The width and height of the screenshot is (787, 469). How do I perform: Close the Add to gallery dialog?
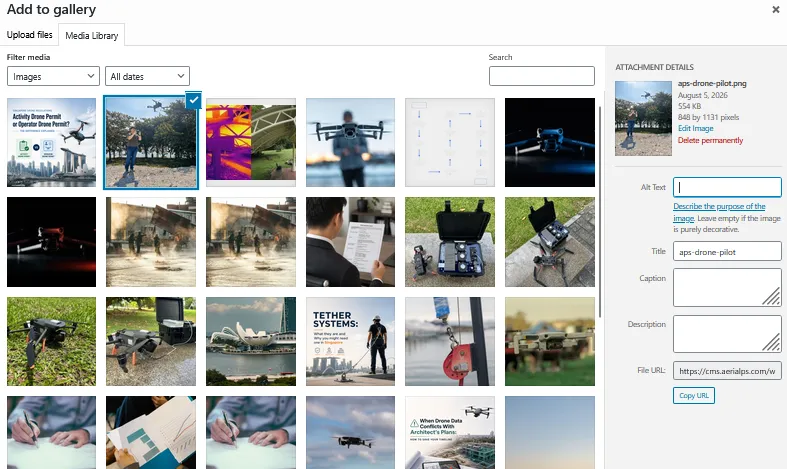coord(775,10)
